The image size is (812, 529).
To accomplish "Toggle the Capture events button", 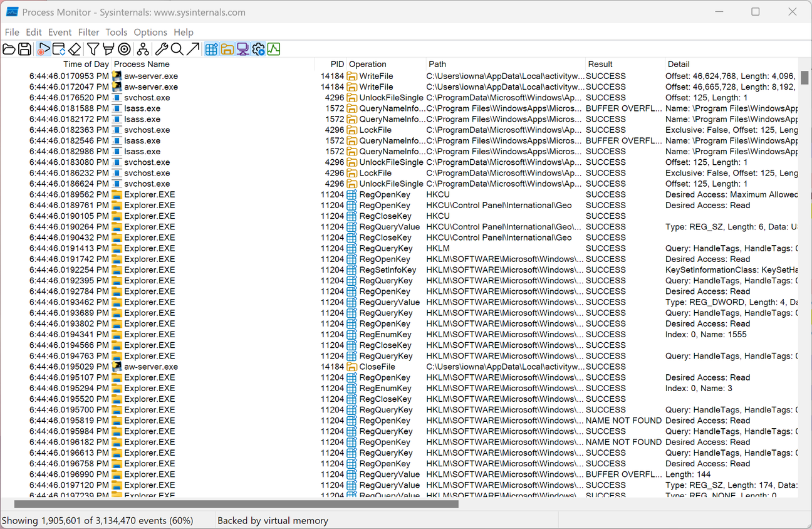I will click(43, 49).
